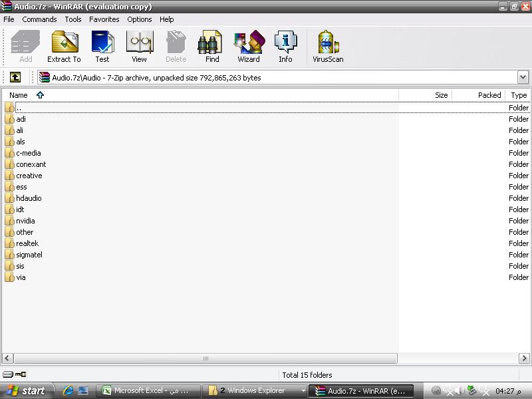Open the Tools menu
Image resolution: width=532 pixels, height=399 pixels.
coord(73,19)
